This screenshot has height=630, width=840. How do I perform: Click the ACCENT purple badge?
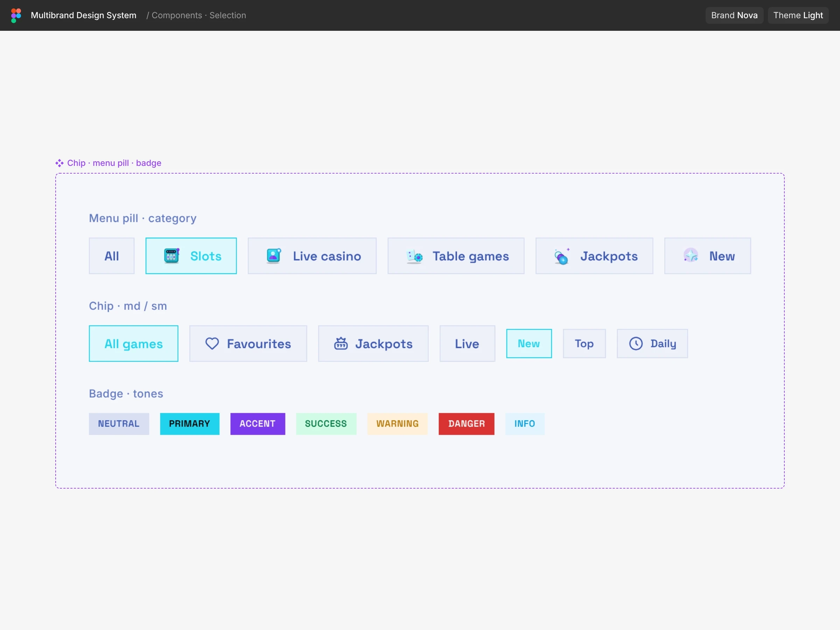[258, 424]
